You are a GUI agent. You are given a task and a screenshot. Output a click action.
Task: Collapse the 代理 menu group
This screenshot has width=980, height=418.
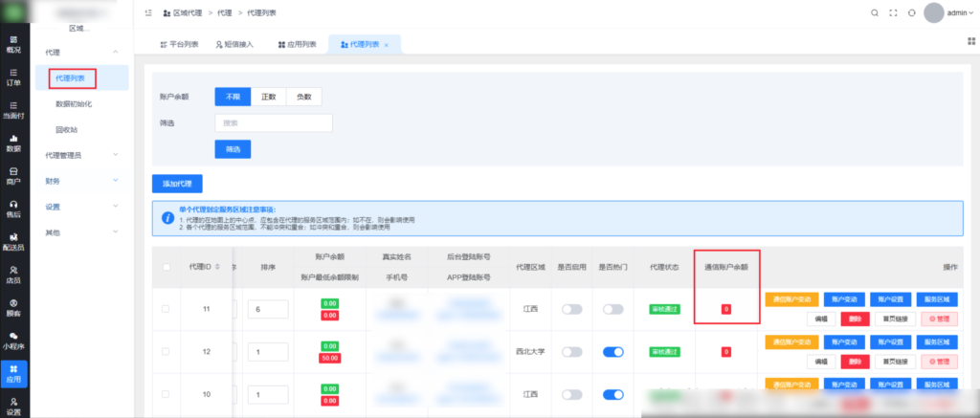coord(82,53)
